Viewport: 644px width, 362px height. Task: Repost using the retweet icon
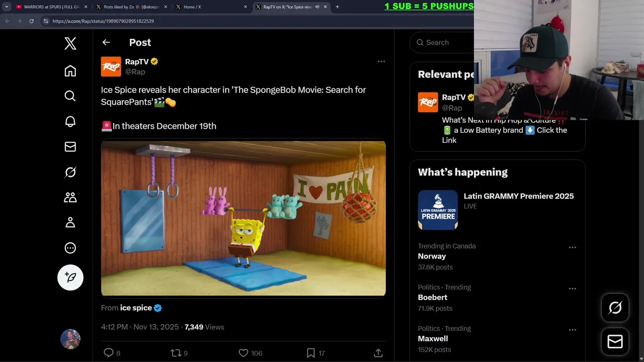pyautogui.click(x=176, y=353)
